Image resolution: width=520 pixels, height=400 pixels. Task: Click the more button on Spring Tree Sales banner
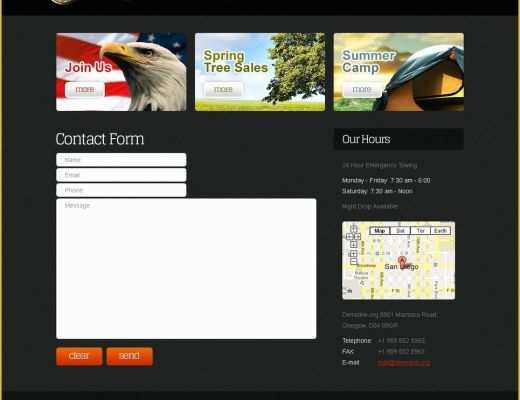pos(223,89)
